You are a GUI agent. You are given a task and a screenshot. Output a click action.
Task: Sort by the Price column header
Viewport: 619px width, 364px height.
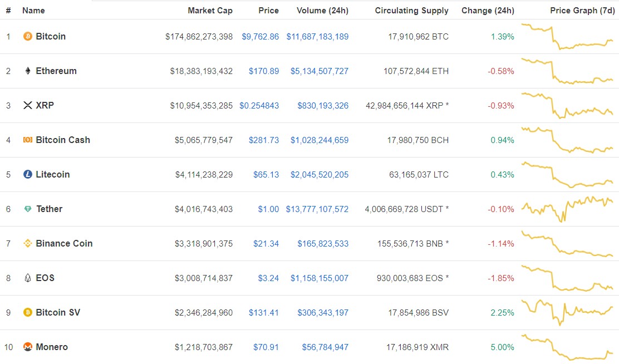click(268, 11)
